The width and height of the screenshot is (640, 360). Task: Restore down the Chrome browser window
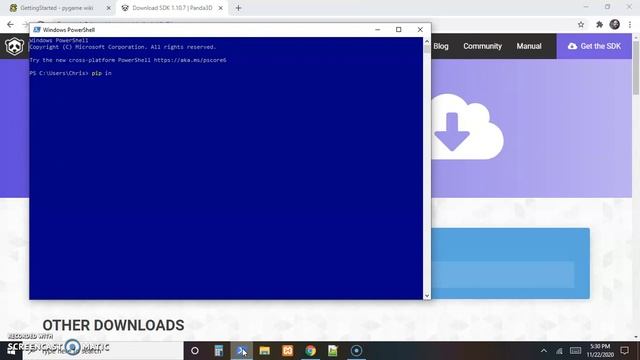608,7
